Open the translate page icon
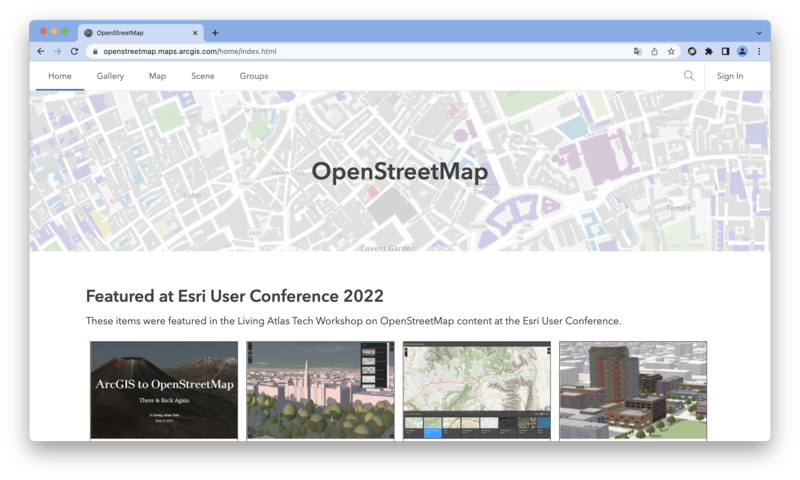Screen dimensions: 800x480 [x=638, y=51]
